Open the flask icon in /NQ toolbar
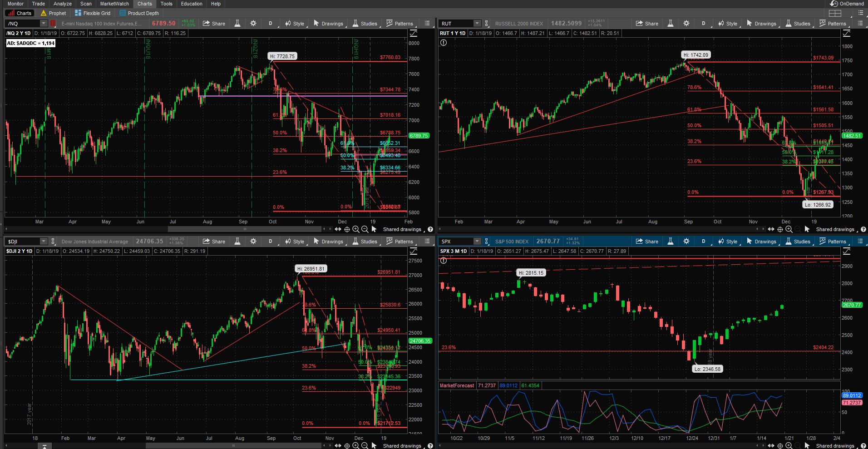This screenshot has width=868, height=449. 237,24
